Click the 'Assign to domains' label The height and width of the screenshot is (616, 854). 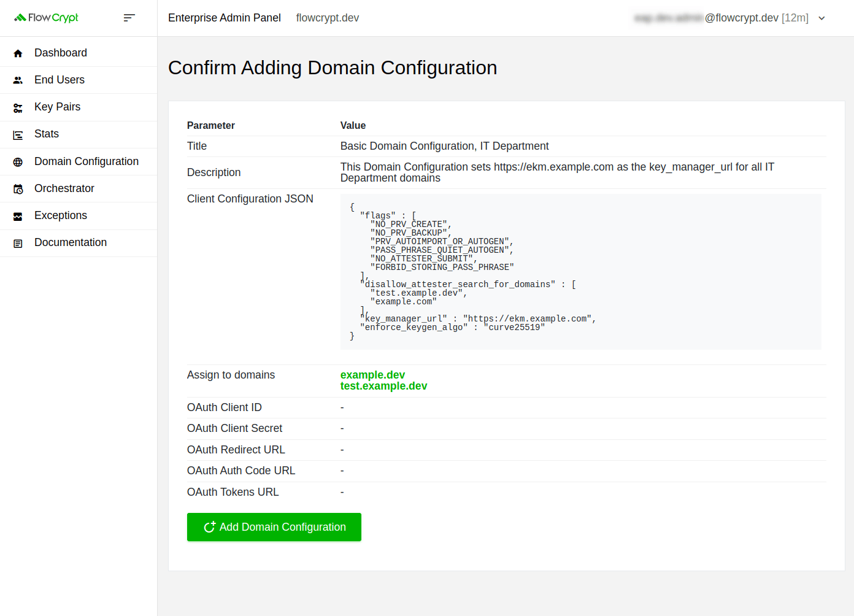(231, 375)
